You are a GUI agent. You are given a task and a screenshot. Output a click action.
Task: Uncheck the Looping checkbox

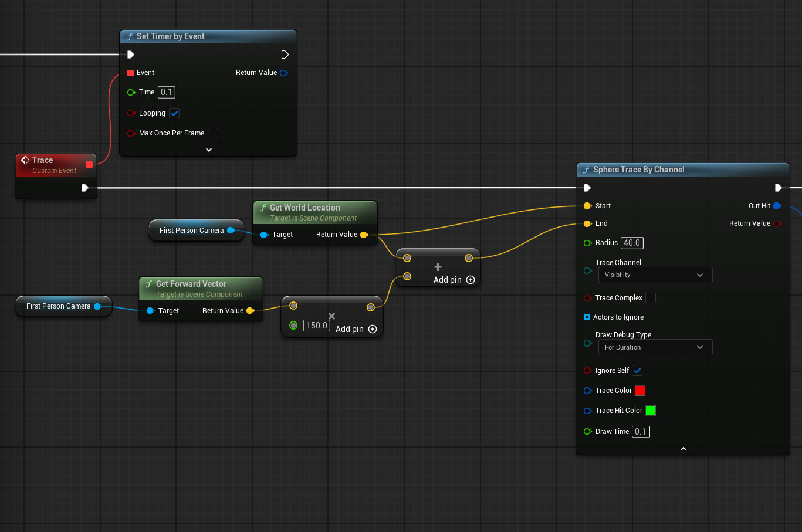click(174, 113)
